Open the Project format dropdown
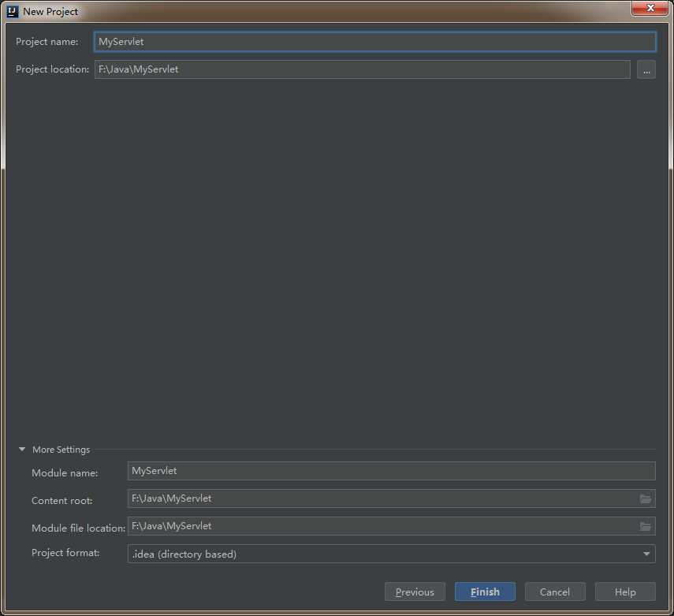Image resolution: width=674 pixels, height=616 pixels. [391, 554]
